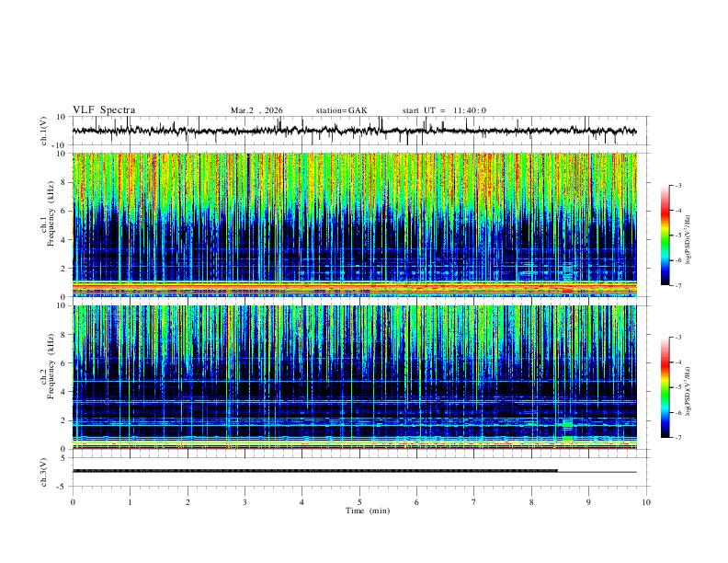Image resolution: width=728 pixels, height=563 pixels.
Task: Click the 'VLF Spectra' title text
Action: (x=104, y=110)
